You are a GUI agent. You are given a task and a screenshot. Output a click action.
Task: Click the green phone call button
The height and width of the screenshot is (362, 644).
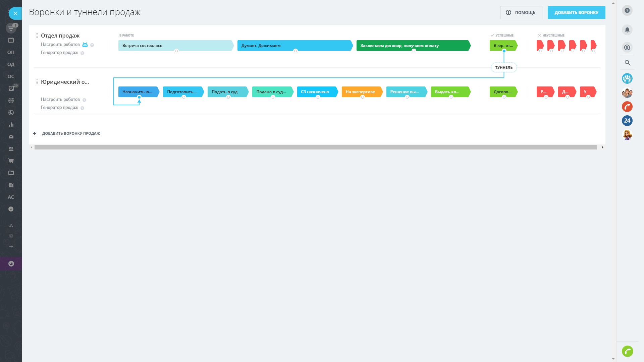tap(627, 351)
